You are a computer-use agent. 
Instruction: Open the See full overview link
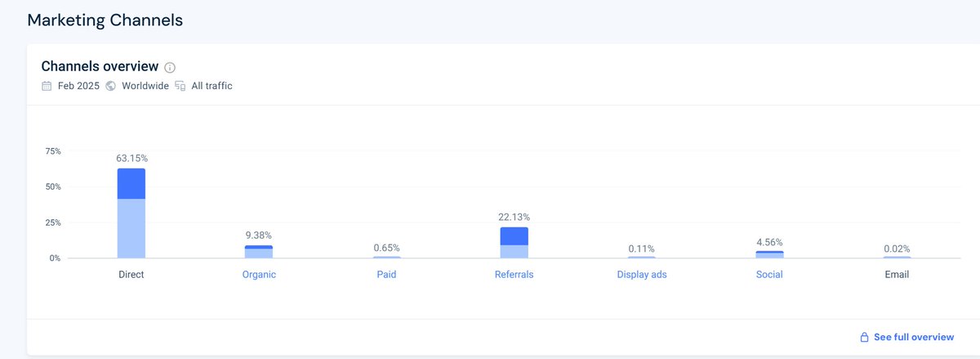tap(913, 337)
